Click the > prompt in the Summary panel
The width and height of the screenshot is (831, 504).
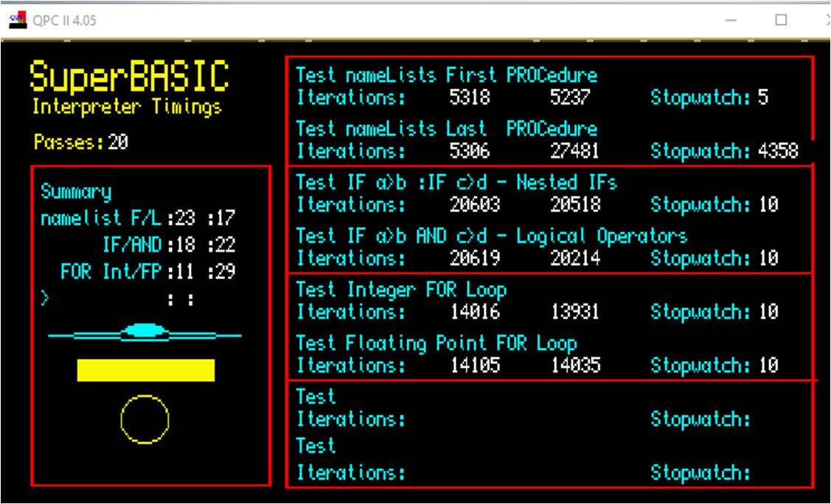45,298
